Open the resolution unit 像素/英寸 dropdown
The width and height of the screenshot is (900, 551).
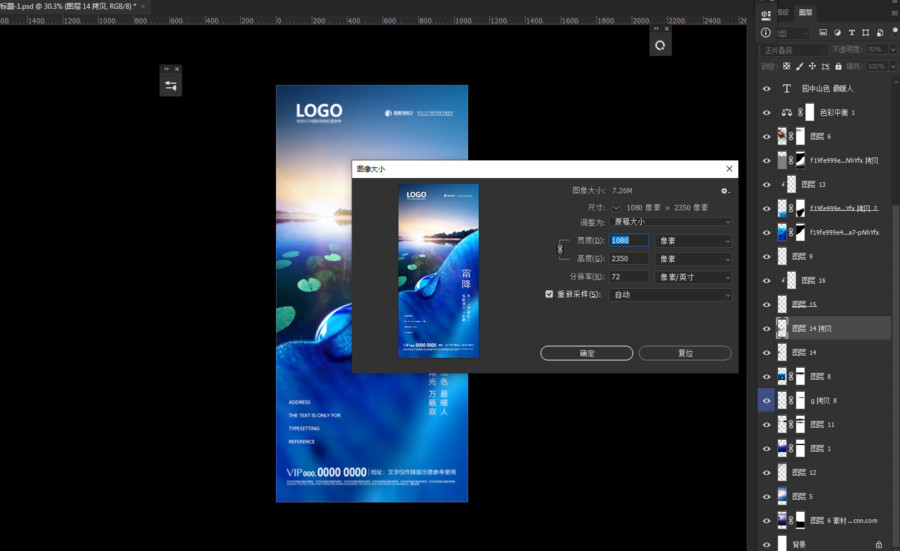[x=693, y=277]
